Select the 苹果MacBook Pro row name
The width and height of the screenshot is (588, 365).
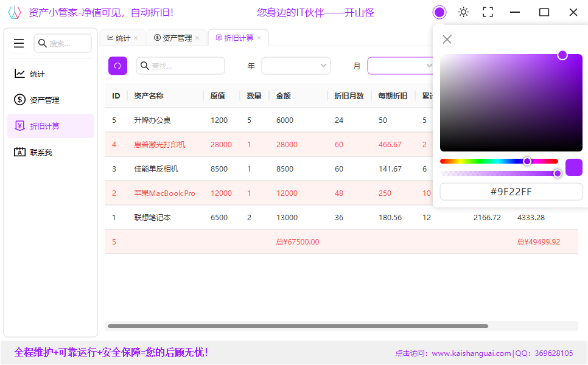tap(164, 193)
